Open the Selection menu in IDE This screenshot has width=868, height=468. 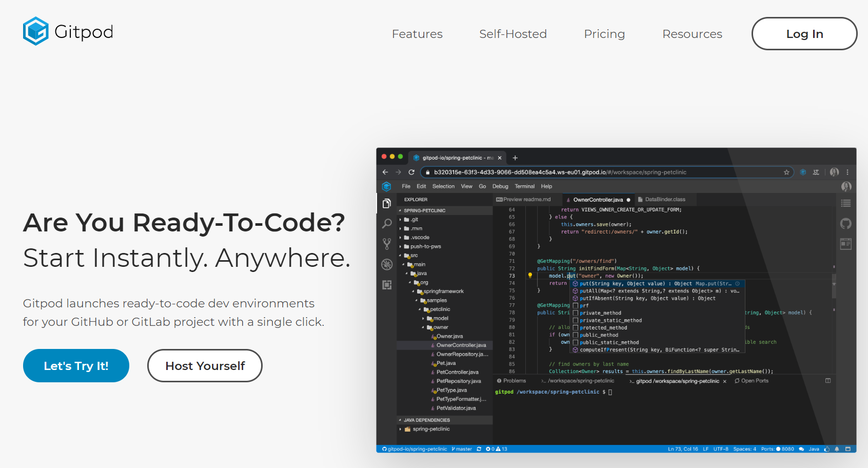coord(443,186)
